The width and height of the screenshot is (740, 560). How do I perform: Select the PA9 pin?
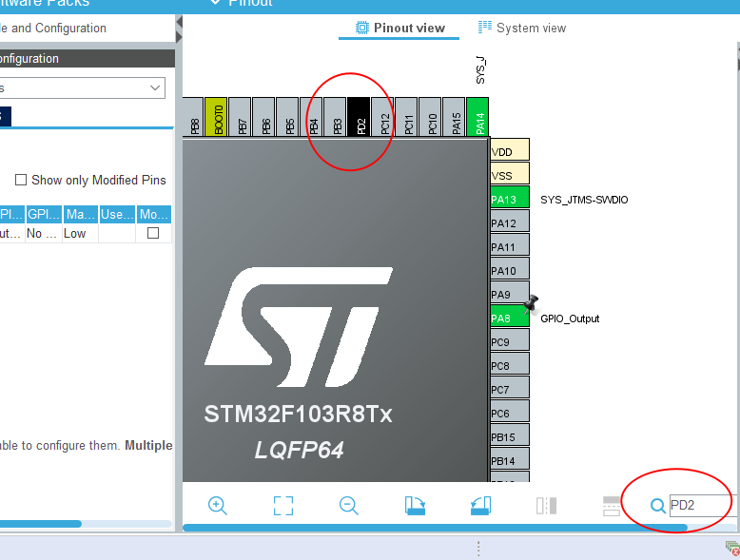(510, 293)
